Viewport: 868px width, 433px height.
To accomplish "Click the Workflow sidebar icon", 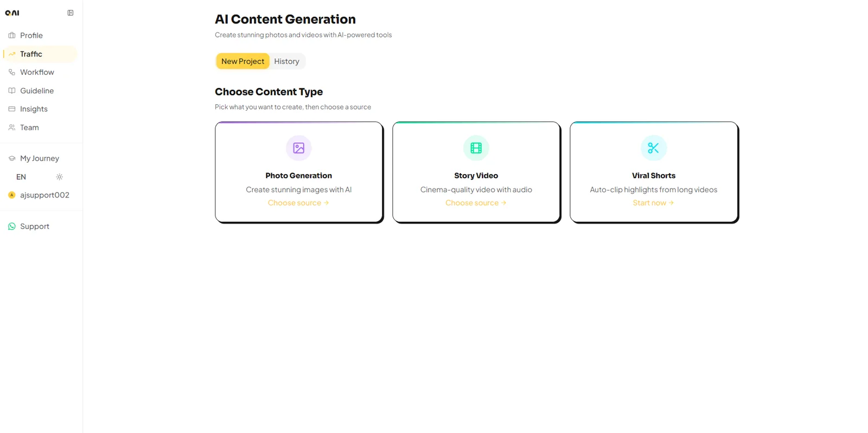I will [x=12, y=72].
